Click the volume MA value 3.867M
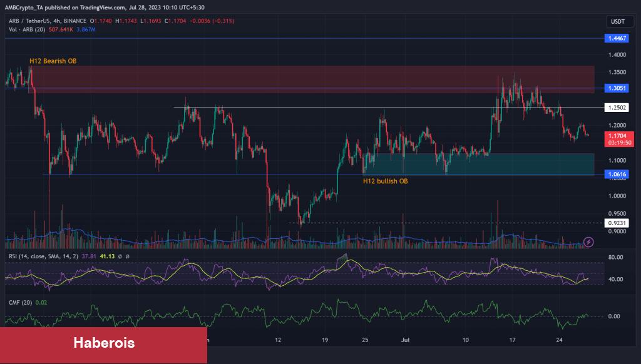 [86, 29]
